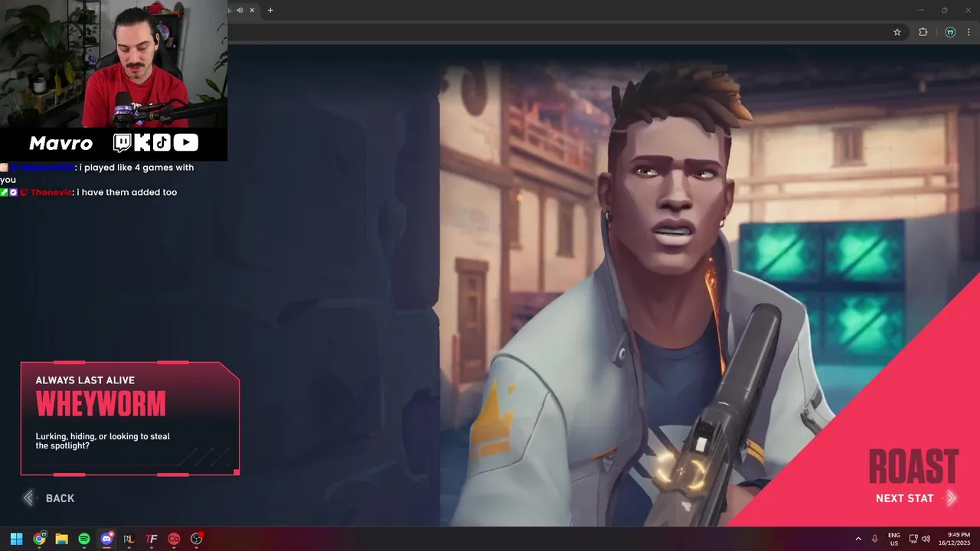Click the Mavro streamer name
Viewport: 980px width, 551px height.
60,143
